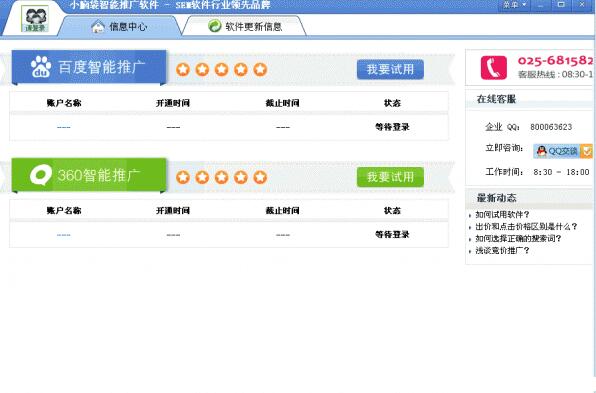
Task: Click 开通时间 column header in 360 table
Action: coord(173,210)
